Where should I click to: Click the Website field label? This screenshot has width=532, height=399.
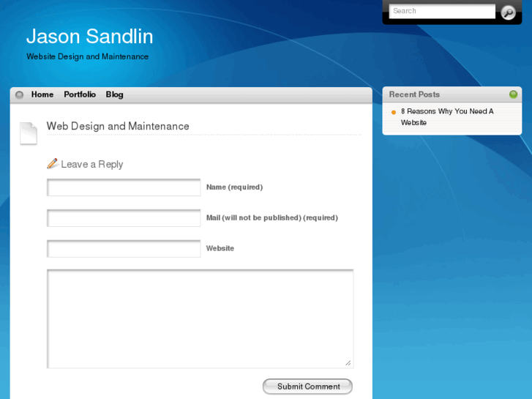pos(220,248)
